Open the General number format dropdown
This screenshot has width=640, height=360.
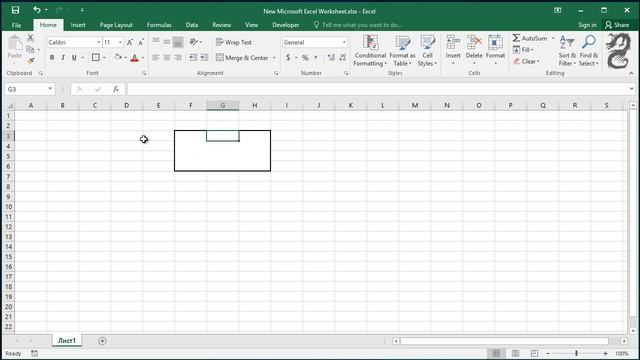coord(344,42)
